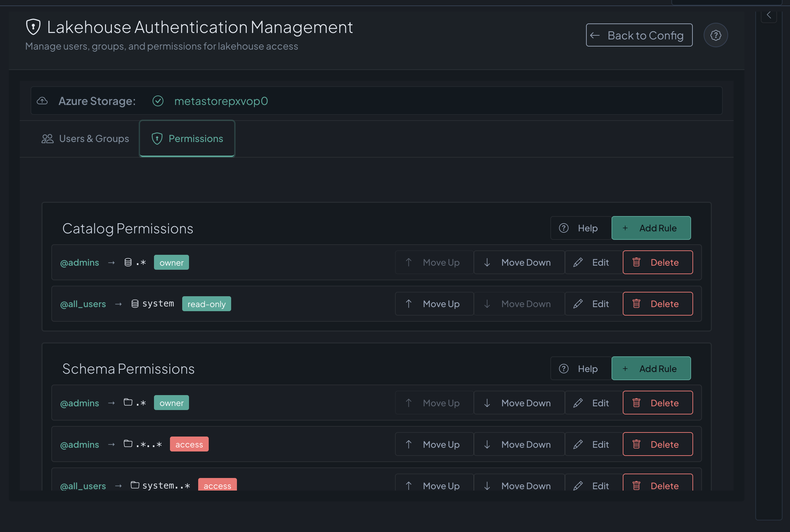Click the shield icon beside Lakehouse Authentication Management
The image size is (790, 532).
(33, 27)
